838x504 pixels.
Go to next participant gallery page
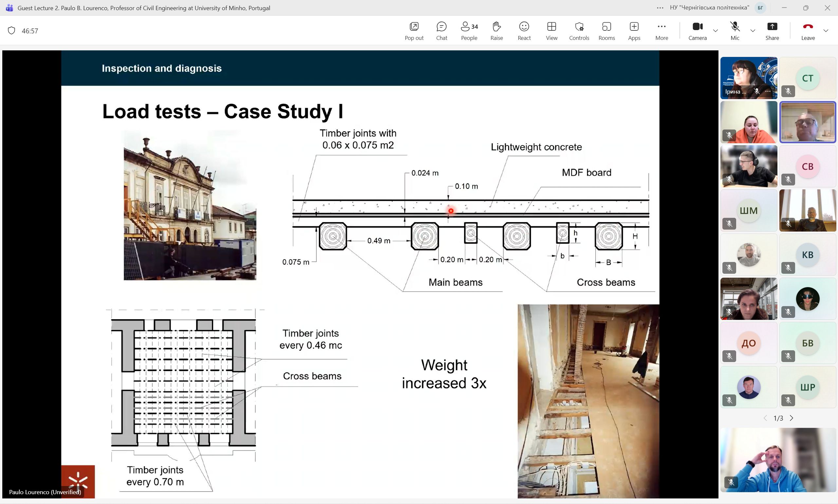(791, 418)
